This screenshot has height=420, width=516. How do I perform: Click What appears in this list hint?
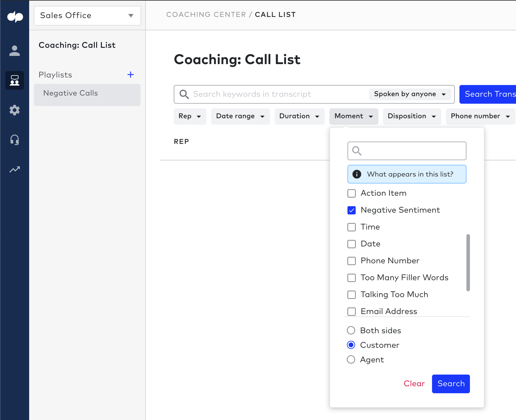[407, 174]
